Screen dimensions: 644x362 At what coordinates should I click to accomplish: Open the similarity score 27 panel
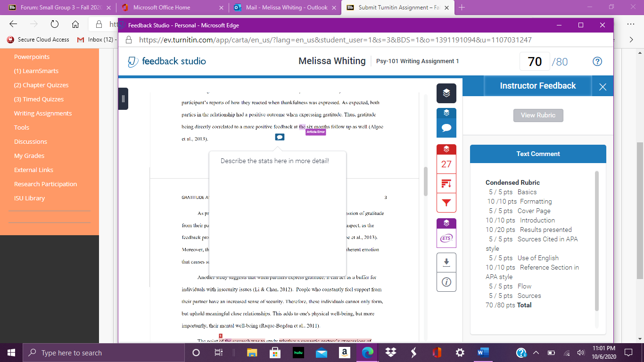click(x=446, y=164)
